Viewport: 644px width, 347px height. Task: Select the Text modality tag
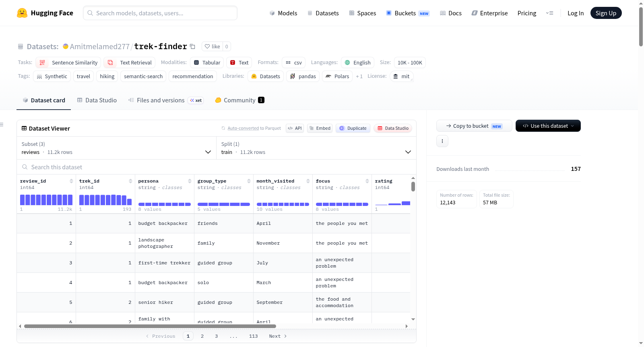pos(239,62)
